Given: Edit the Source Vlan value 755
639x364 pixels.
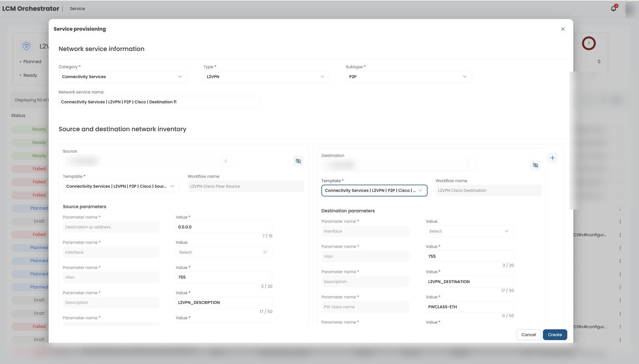Looking at the screenshot, I should [224, 277].
